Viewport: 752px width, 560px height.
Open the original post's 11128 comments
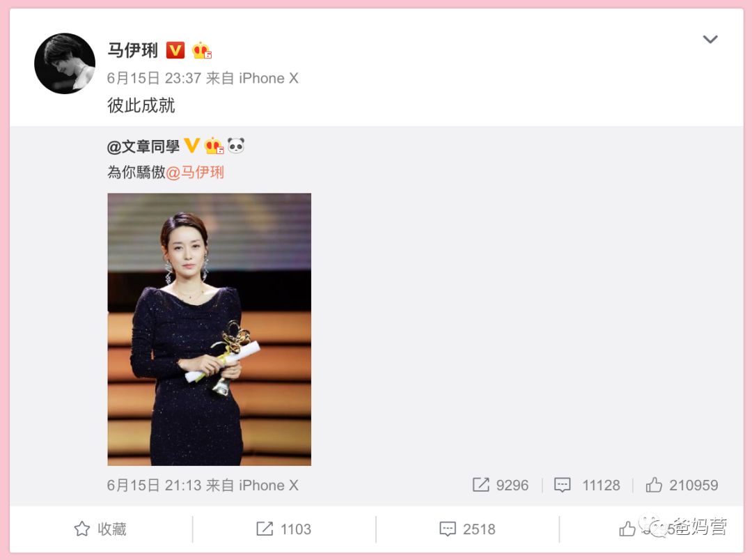tap(587, 485)
